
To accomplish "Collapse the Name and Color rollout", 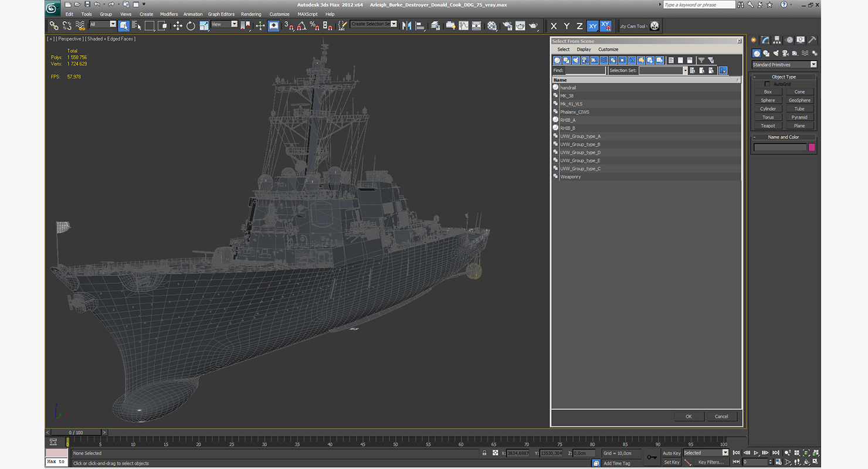I will tap(784, 137).
